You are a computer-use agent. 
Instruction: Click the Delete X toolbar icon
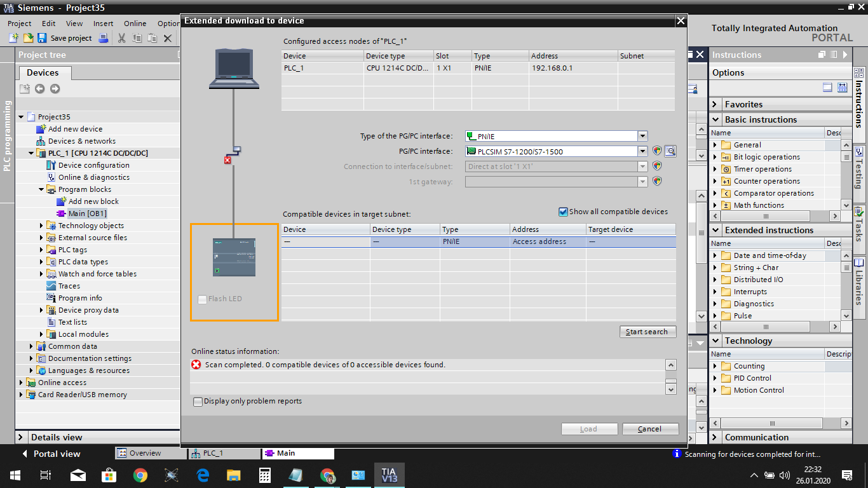pyautogui.click(x=168, y=38)
